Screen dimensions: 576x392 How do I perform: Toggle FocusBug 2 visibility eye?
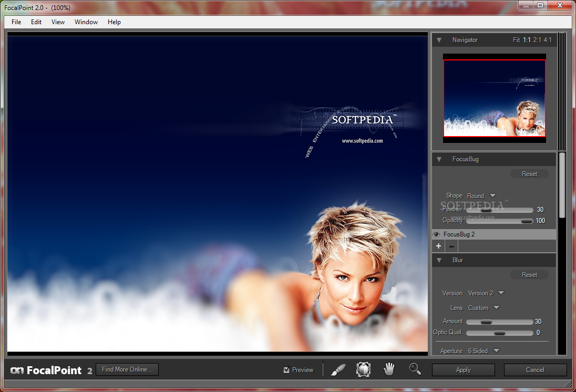tap(436, 234)
